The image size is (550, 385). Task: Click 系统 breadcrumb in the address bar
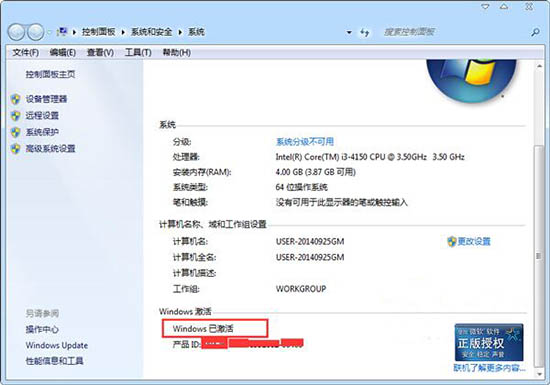(196, 32)
